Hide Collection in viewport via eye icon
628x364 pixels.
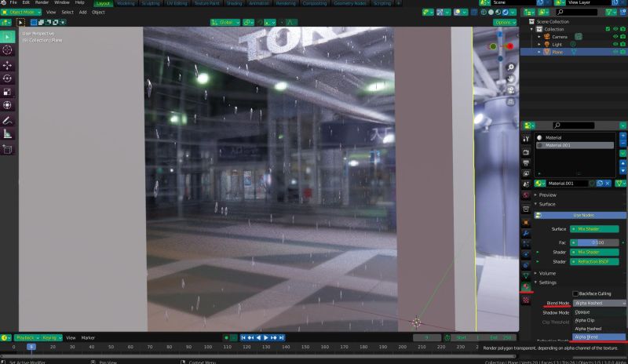tap(615, 29)
